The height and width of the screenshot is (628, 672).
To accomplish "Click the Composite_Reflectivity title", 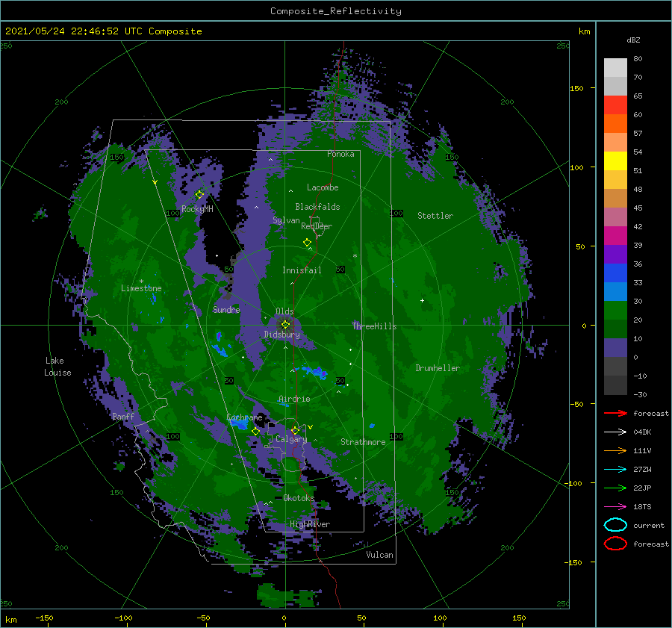I will pyautogui.click(x=336, y=11).
